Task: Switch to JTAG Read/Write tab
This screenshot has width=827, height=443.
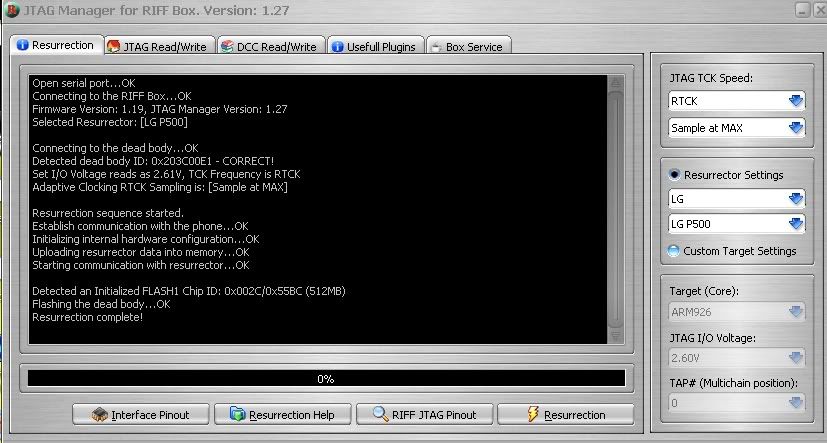Action: click(160, 46)
